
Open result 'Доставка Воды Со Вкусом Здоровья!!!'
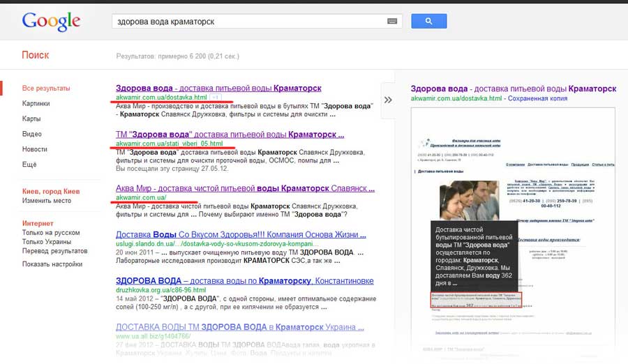tap(241, 235)
